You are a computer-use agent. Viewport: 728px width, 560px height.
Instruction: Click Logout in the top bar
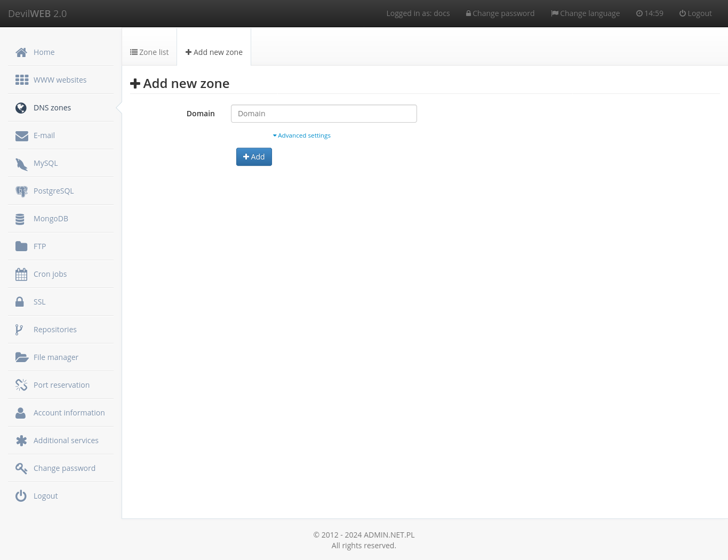(695, 13)
